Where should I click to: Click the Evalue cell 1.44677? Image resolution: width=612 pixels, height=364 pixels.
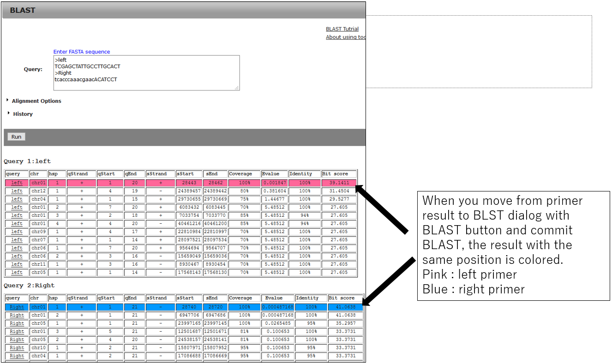coord(275,199)
